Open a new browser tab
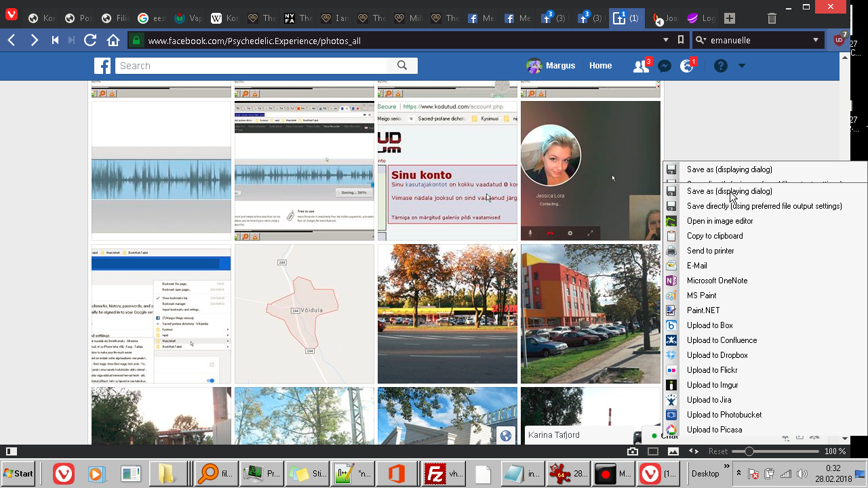Viewport: 868px width, 488px height. tap(729, 18)
